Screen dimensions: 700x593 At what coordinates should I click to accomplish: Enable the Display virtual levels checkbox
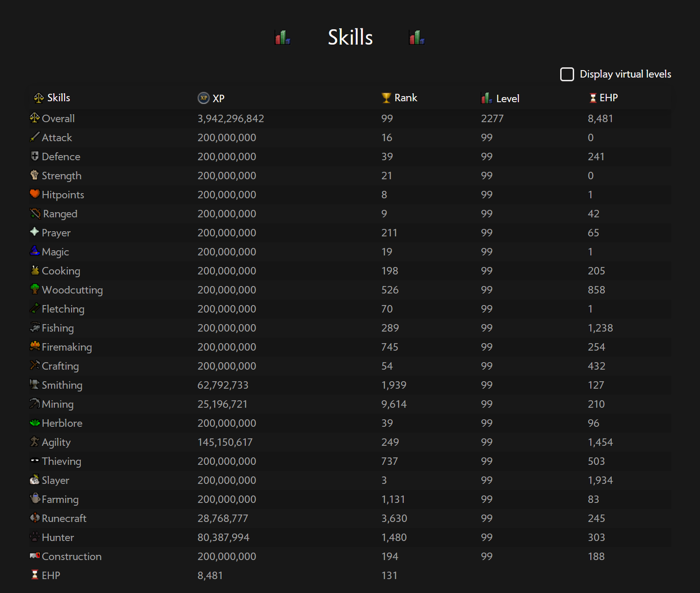[x=567, y=74]
